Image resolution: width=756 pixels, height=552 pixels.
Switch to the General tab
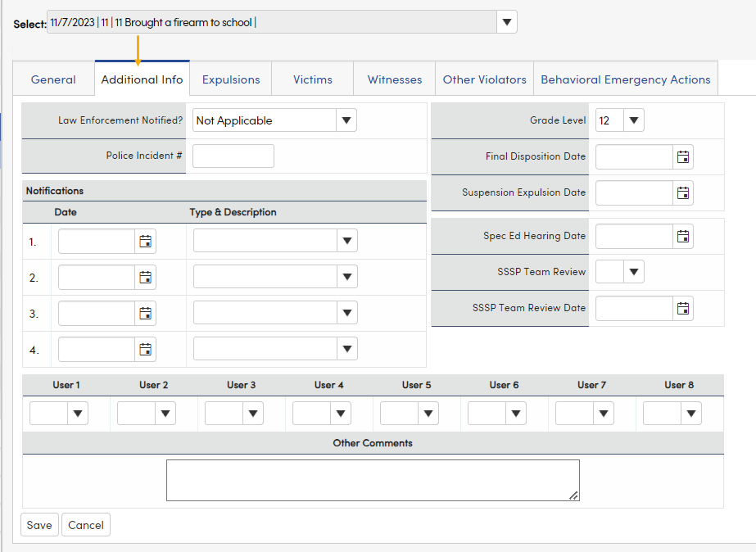click(52, 79)
